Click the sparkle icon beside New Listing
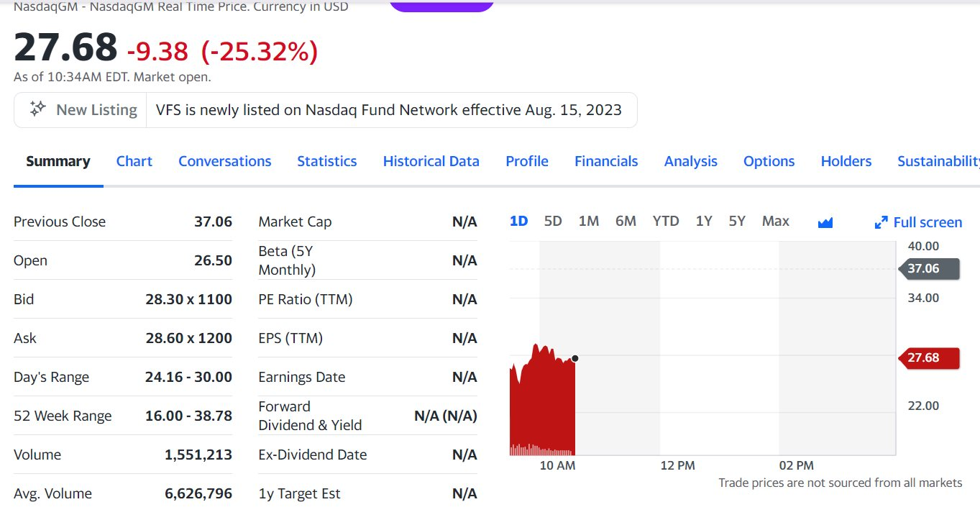 [37, 109]
